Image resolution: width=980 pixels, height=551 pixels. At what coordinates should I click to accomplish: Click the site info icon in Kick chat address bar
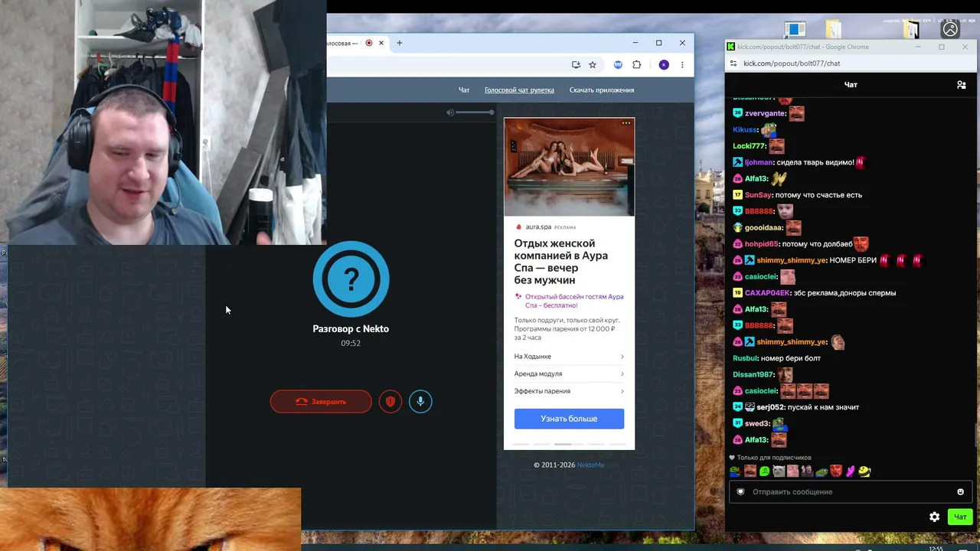pos(733,64)
